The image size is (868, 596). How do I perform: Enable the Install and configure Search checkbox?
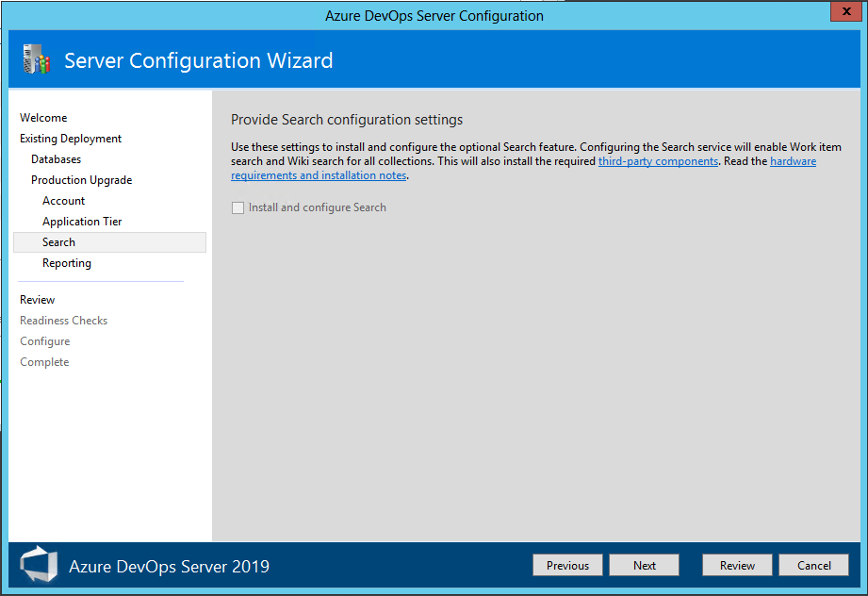pyautogui.click(x=237, y=207)
